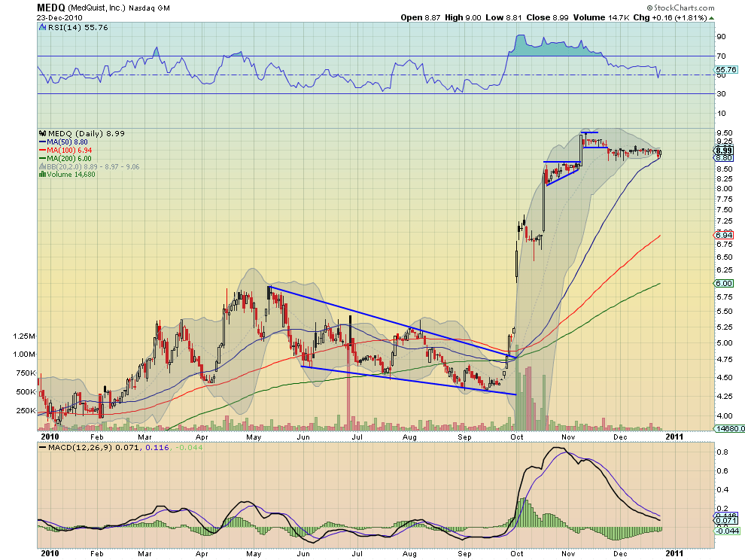
Task: Click the black MACD legend line marker
Action: (x=42, y=448)
